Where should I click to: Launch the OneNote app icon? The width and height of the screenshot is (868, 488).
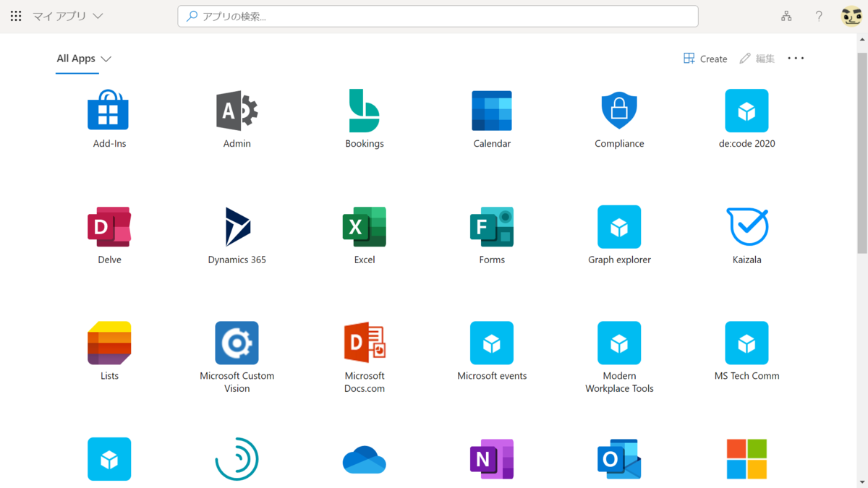[492, 459]
